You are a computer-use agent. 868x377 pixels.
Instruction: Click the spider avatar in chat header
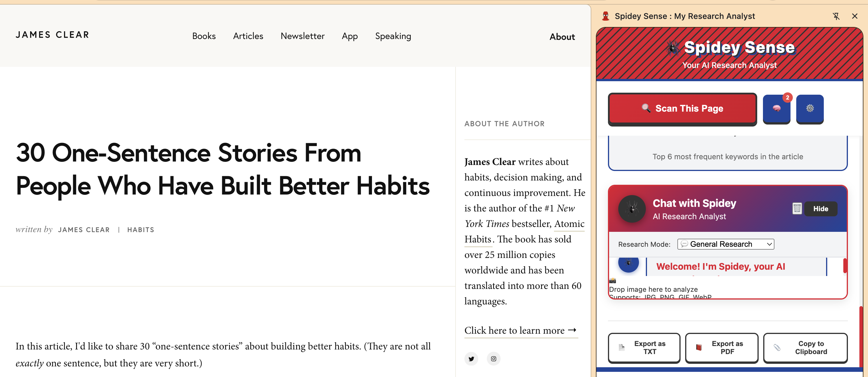pos(632,209)
